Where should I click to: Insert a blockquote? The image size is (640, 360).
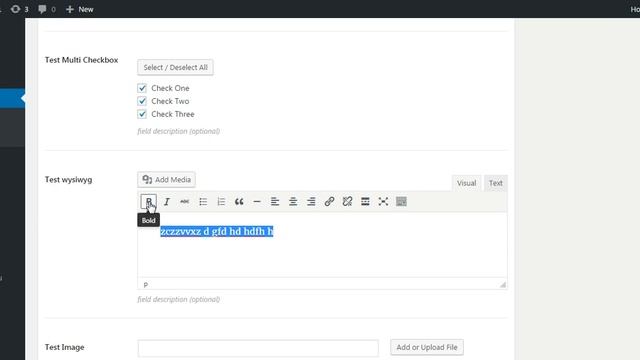pyautogui.click(x=239, y=201)
